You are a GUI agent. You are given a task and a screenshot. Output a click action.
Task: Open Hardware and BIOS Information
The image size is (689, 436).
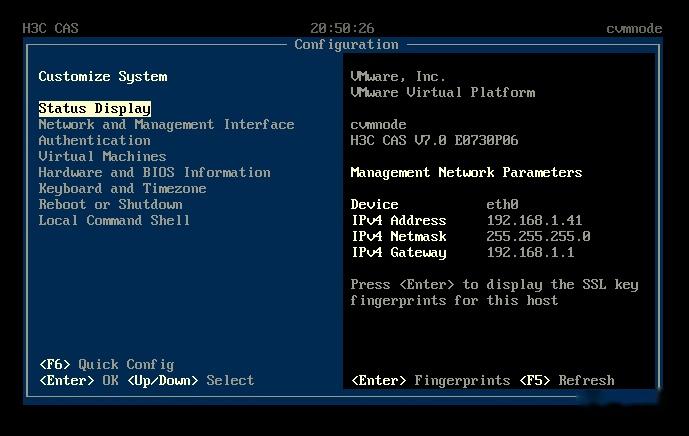coord(154,172)
